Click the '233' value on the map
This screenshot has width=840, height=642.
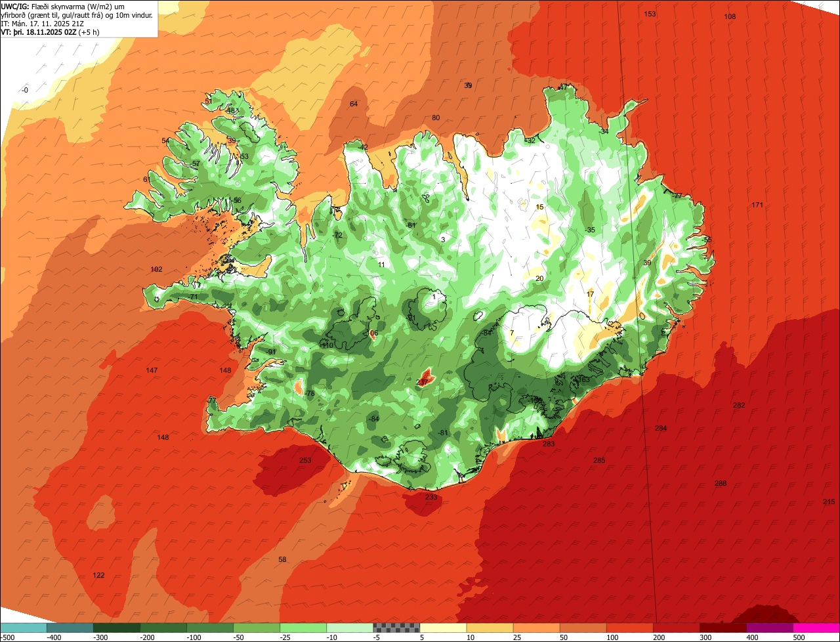431,498
